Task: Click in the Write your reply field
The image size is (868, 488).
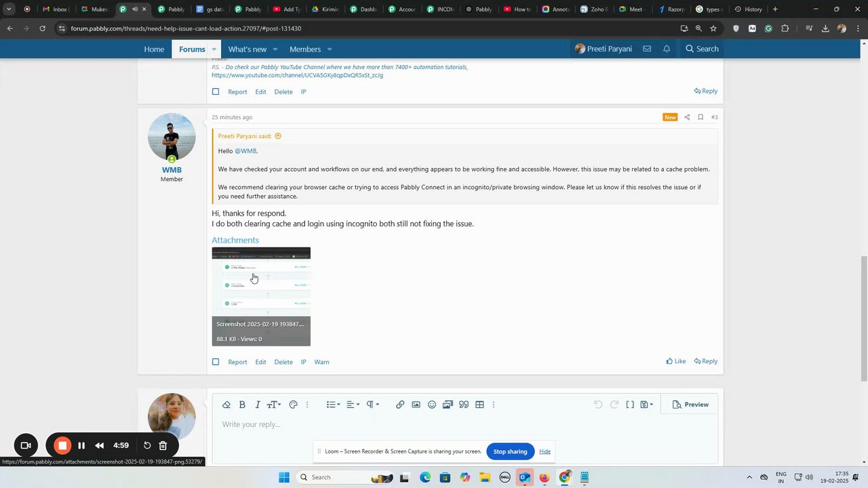Action: pos(465,424)
